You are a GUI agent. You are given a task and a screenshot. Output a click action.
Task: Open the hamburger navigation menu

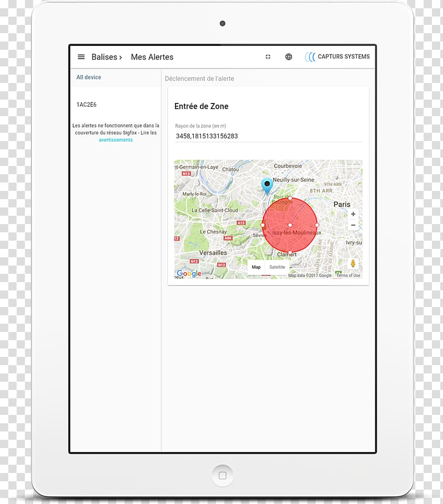(x=81, y=57)
